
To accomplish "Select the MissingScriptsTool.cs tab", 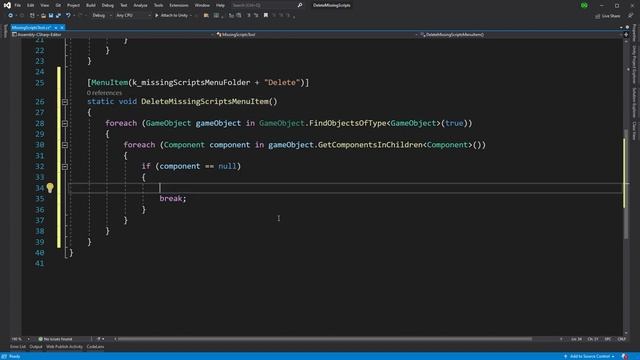I will [x=31, y=27].
